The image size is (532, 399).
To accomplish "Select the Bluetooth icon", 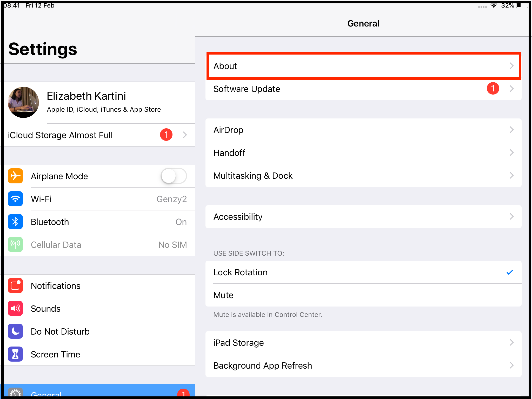I will coord(15,222).
